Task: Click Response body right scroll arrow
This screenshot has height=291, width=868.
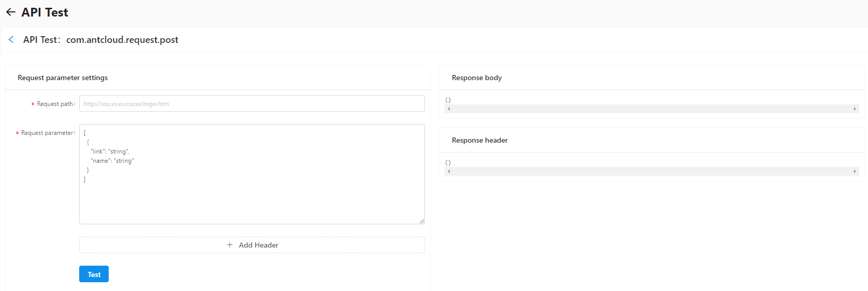Action: pyautogui.click(x=855, y=109)
